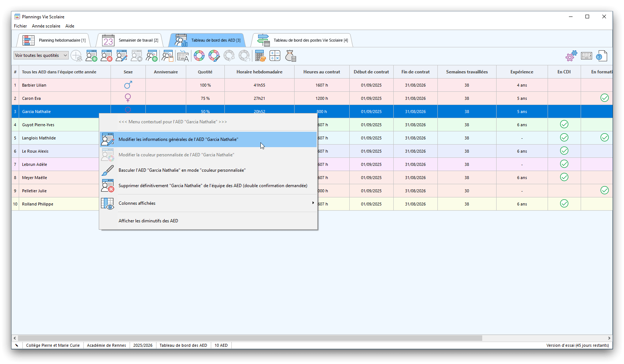Click 'Supprimer définitivement' Garcia Nathalie menu entry
The image size is (624, 364).
[x=213, y=186]
